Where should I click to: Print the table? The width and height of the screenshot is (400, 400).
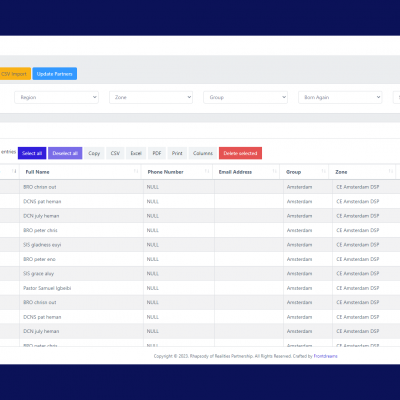click(x=177, y=153)
